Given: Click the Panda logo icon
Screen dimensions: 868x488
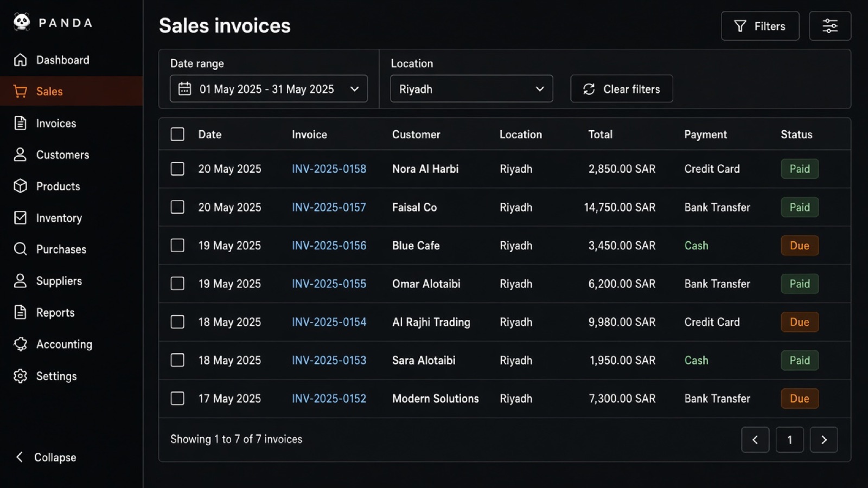Looking at the screenshot, I should [22, 22].
